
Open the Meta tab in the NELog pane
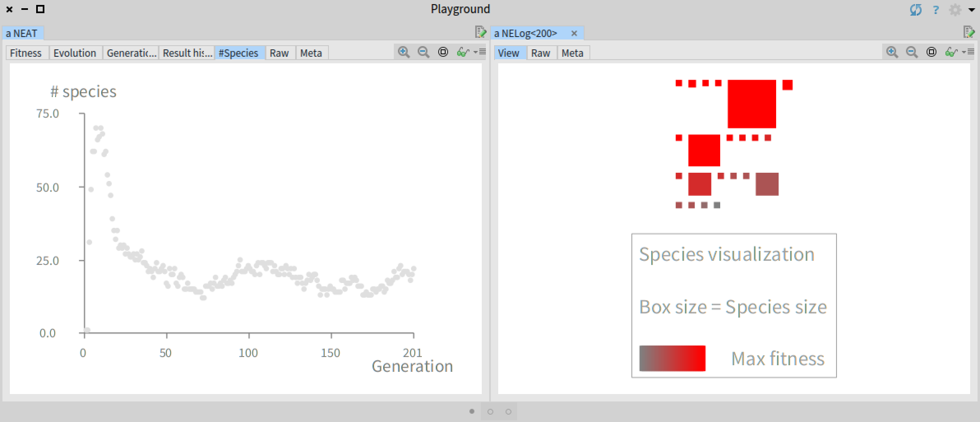pyautogui.click(x=573, y=53)
